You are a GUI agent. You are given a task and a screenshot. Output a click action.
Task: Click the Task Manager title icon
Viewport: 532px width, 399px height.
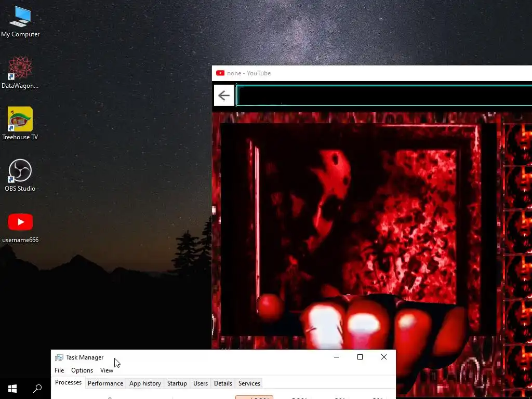[x=59, y=357]
